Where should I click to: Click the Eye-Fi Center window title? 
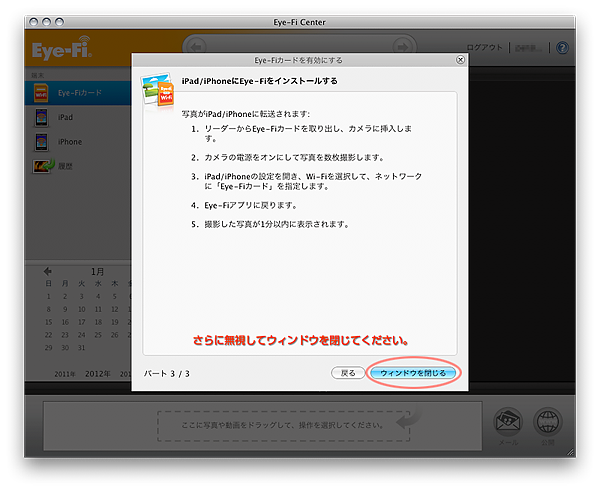(299, 22)
